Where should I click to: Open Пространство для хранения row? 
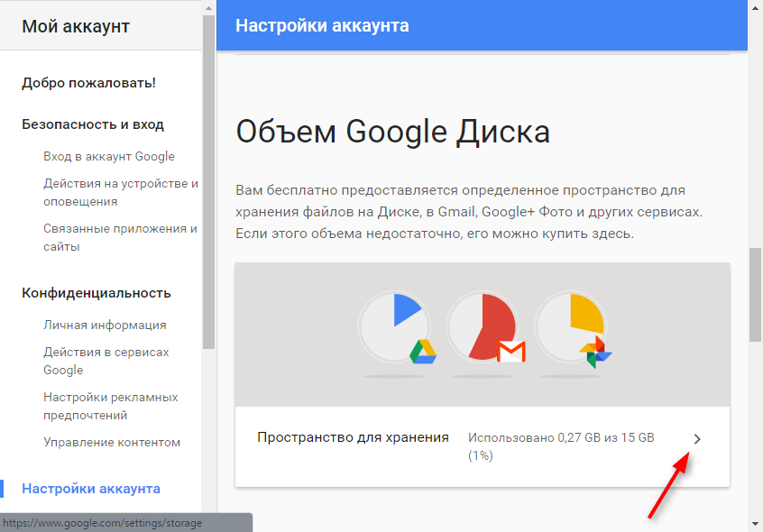(x=483, y=446)
